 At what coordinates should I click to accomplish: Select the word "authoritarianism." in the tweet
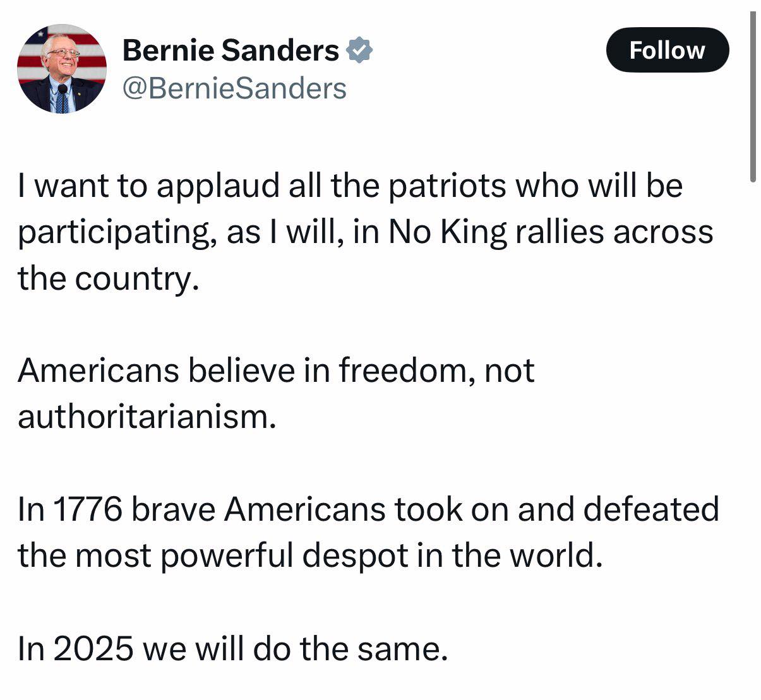[147, 417]
